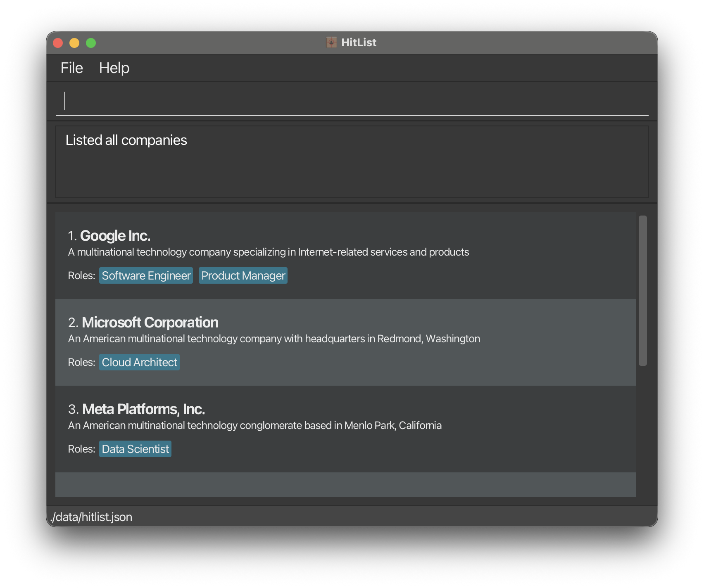
Task: Click Microsoft's description mentioning Redmond, Washington
Action: [x=274, y=339]
